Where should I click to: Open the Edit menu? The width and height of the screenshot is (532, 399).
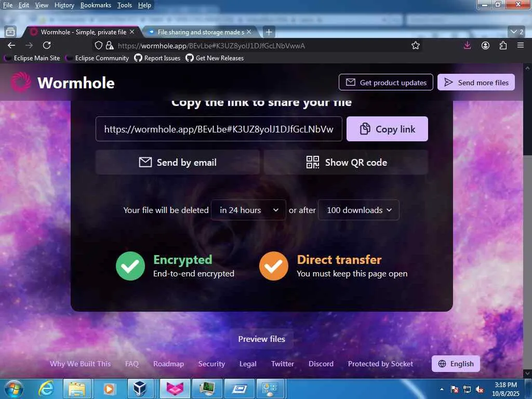(23, 5)
